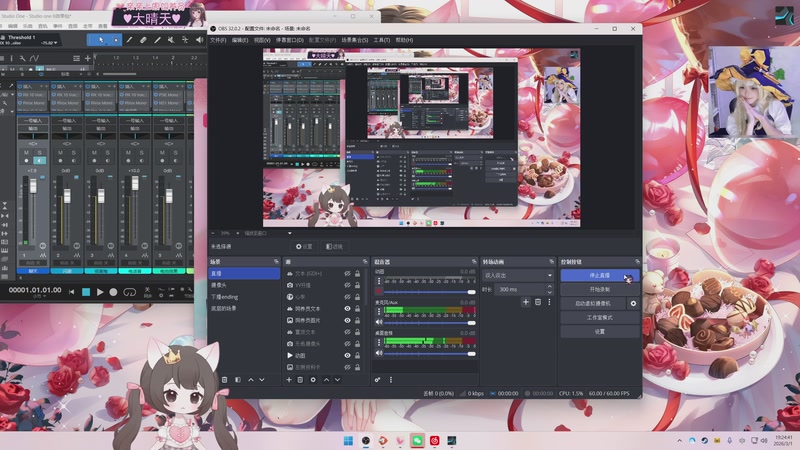The height and width of the screenshot is (450, 800).
Task: Move scene up in OBS scenes toolbar
Action: [251, 380]
